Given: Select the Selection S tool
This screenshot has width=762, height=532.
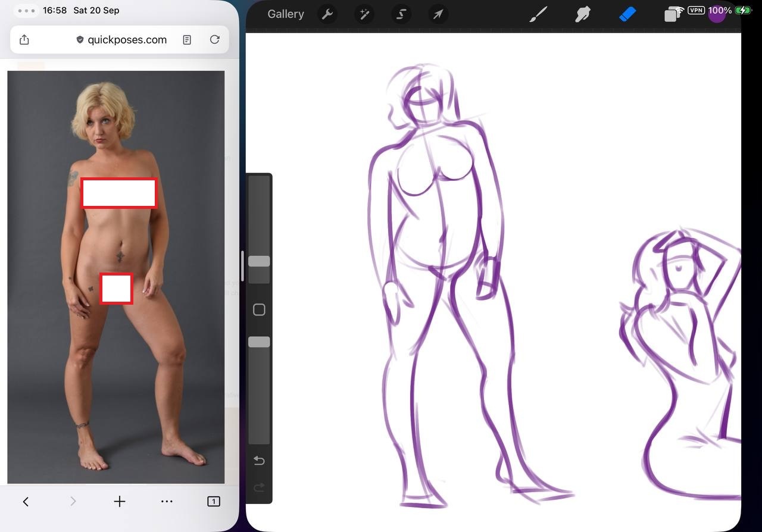Looking at the screenshot, I should 401,14.
